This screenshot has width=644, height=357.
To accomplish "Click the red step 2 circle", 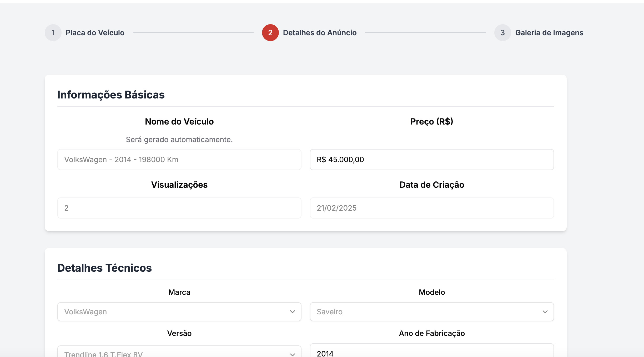I will click(x=270, y=33).
